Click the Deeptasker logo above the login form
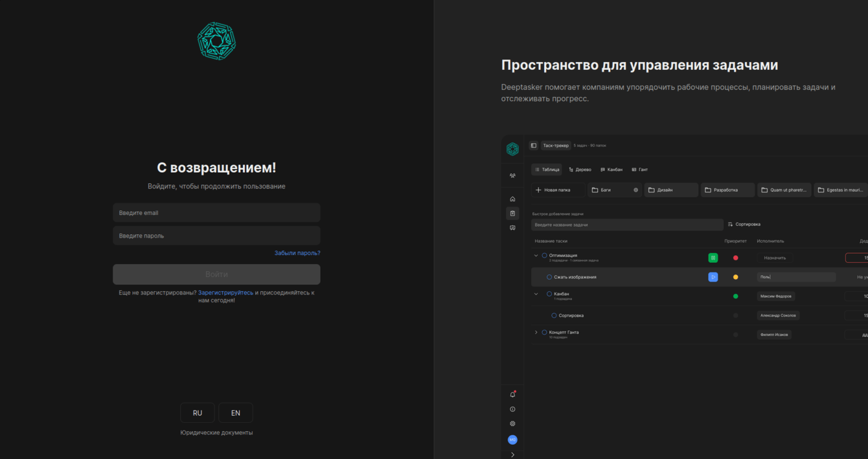This screenshot has width=868, height=459. [x=216, y=41]
